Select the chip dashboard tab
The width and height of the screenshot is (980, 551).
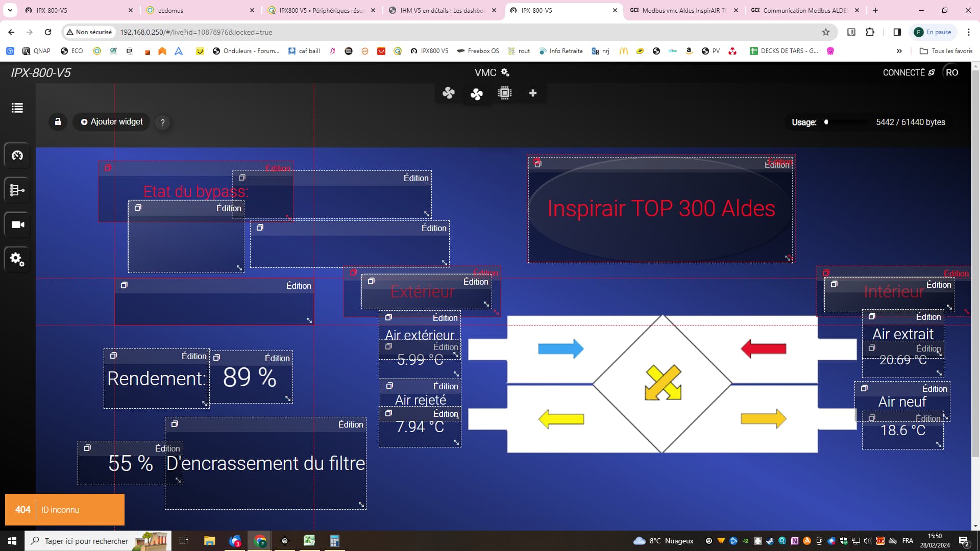click(x=505, y=93)
